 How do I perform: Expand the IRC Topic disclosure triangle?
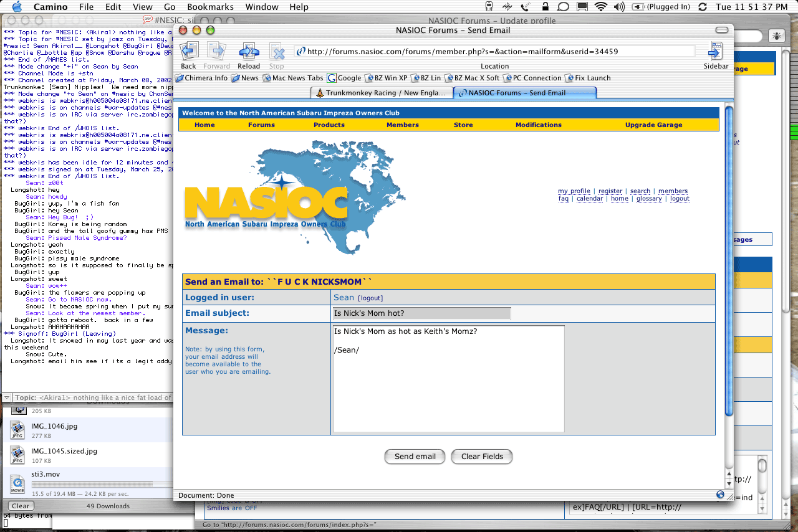point(7,397)
